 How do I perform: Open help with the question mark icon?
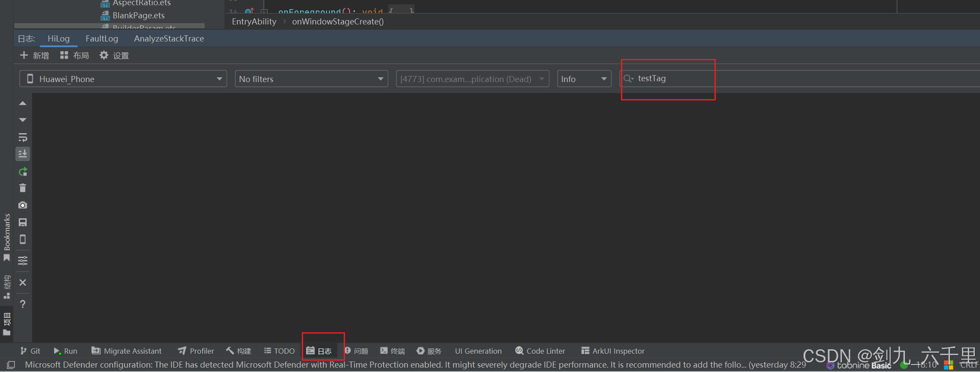coord(23,304)
